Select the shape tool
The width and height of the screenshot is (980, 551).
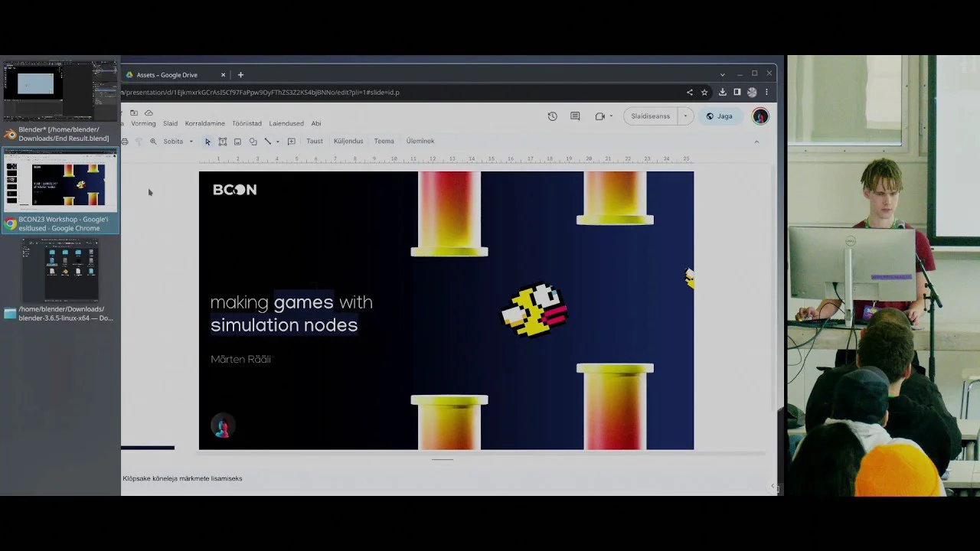pos(253,142)
